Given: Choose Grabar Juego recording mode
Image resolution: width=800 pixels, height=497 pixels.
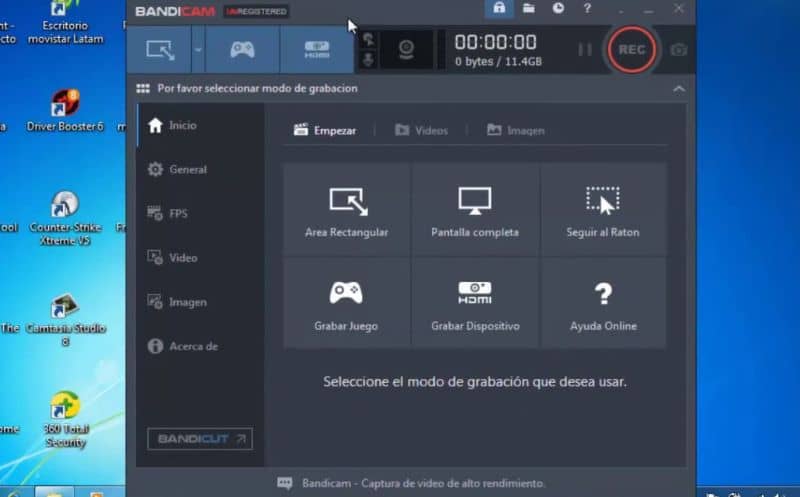Looking at the screenshot, I should [x=346, y=303].
